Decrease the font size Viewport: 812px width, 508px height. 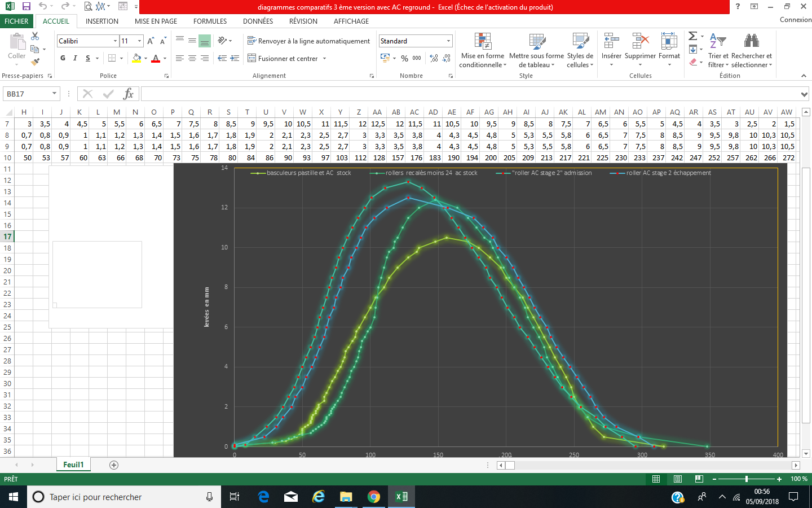(x=163, y=41)
